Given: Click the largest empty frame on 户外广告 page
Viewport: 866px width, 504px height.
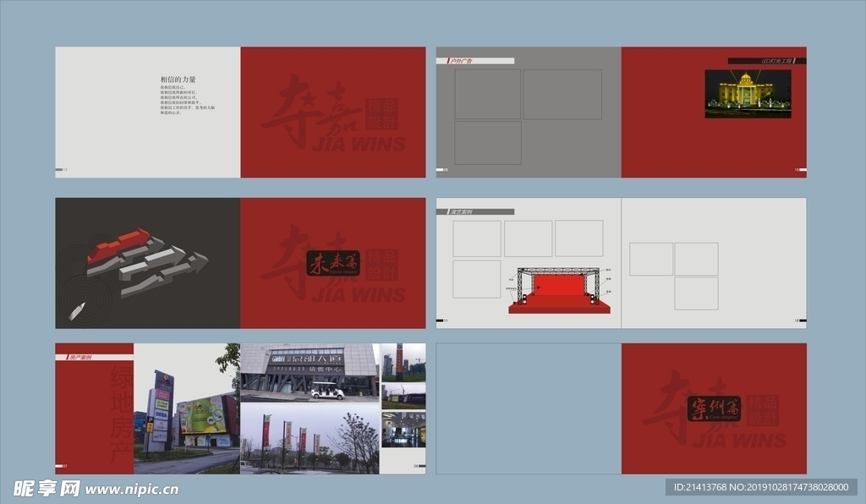Looking at the screenshot, I should click(562, 94).
